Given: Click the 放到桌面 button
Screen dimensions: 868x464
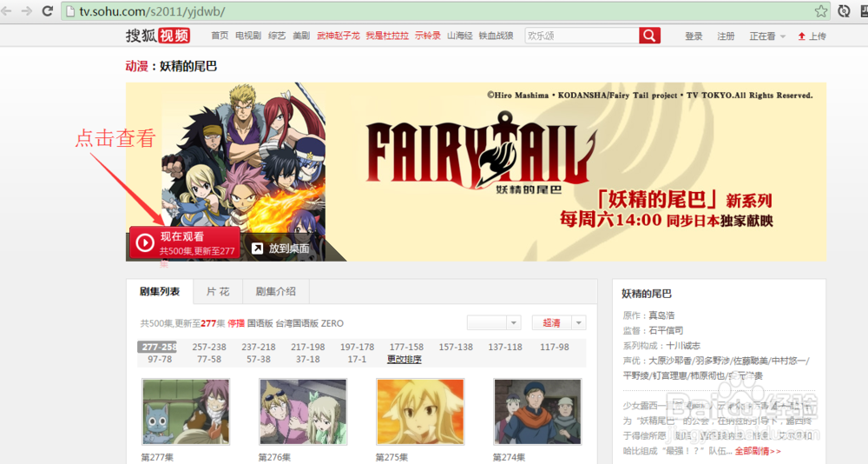Looking at the screenshot, I should click(x=282, y=249).
